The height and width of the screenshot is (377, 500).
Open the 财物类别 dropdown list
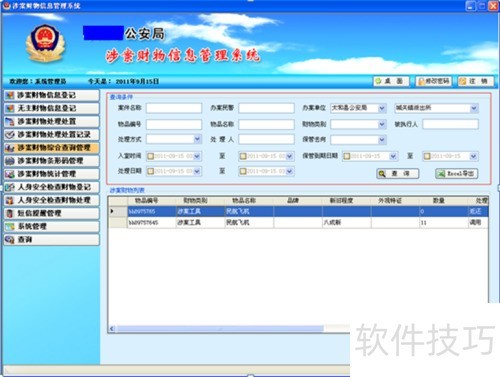pos(382,124)
